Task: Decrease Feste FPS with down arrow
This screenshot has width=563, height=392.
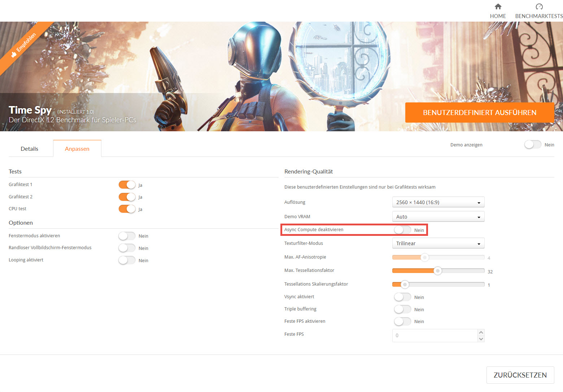Action: coord(481,339)
